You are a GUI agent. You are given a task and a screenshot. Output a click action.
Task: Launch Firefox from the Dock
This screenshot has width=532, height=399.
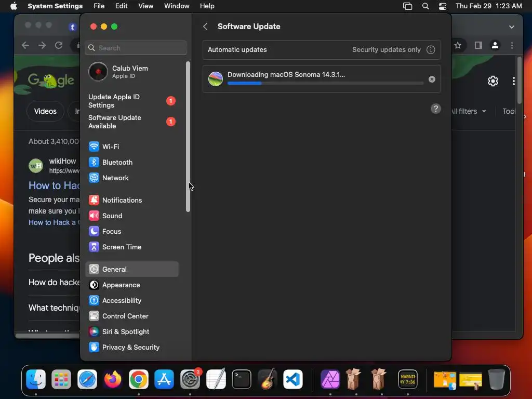tap(113, 379)
